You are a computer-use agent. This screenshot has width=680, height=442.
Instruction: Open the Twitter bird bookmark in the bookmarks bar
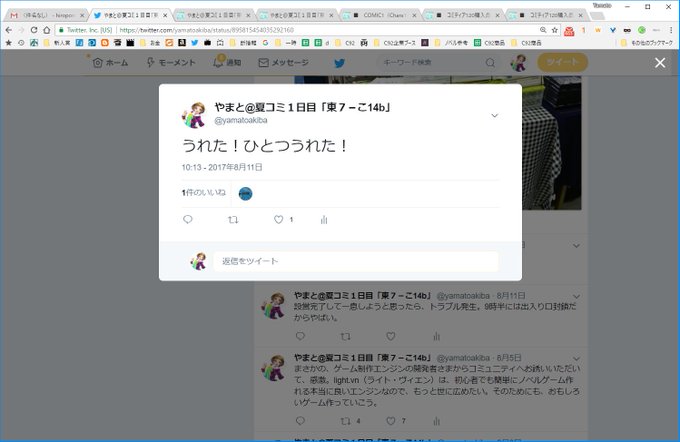pyautogui.click(x=195, y=43)
